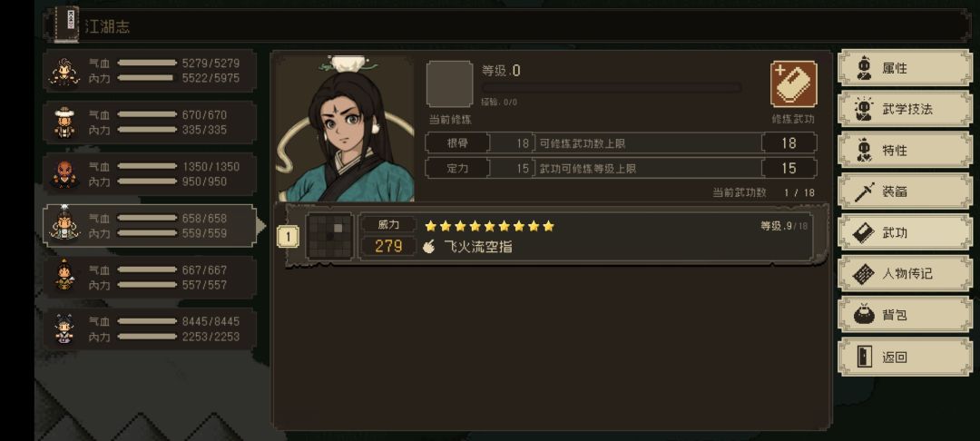This screenshot has width=980, height=441.
Task: Click the 江湖志 book icon
Action: pyautogui.click(x=67, y=25)
